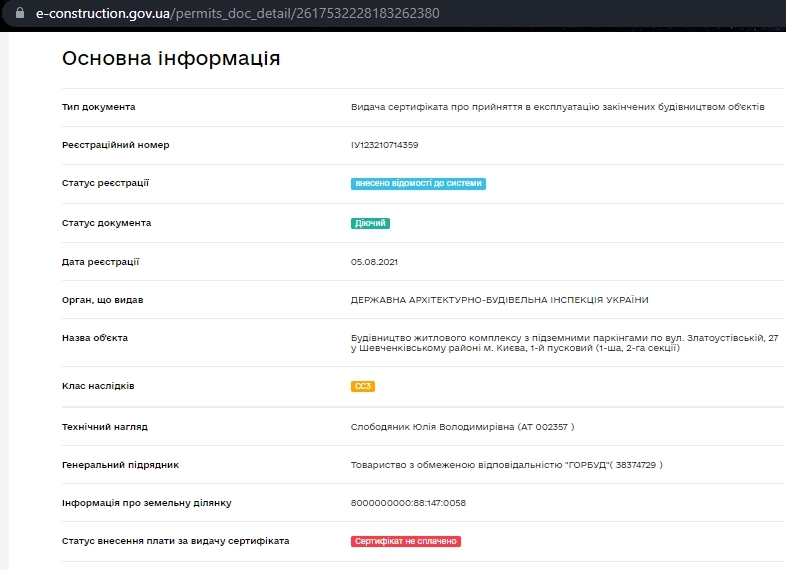Click the 'Видача сертифіката про прийняття' document type value
The image size is (786, 570).
[x=557, y=107]
